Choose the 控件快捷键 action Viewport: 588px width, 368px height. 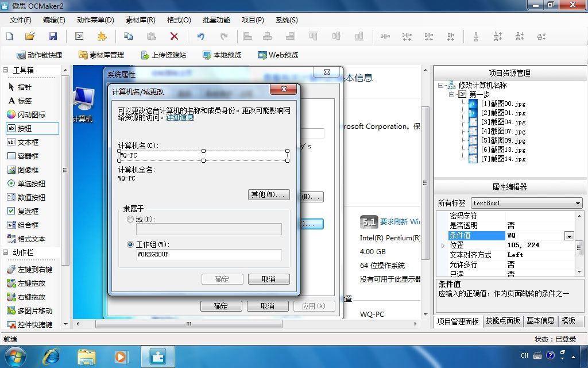pos(30,324)
